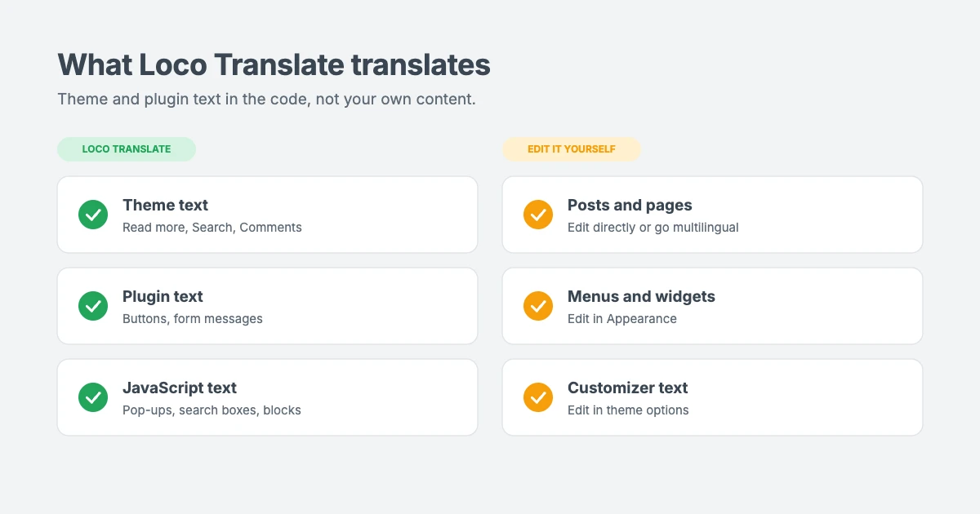This screenshot has width=980, height=514.
Task: Click the 'What Loco Translate translates' heading
Action: 274,64
